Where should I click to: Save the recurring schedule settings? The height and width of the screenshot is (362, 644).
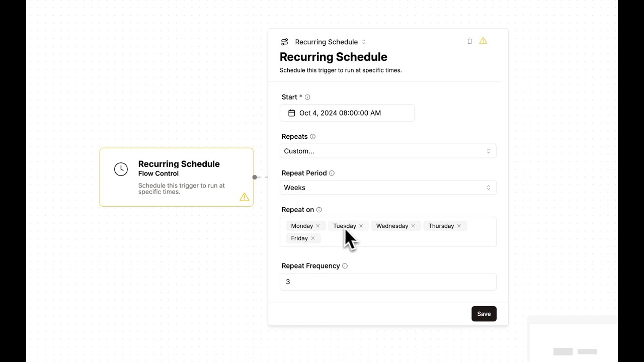coord(484,314)
